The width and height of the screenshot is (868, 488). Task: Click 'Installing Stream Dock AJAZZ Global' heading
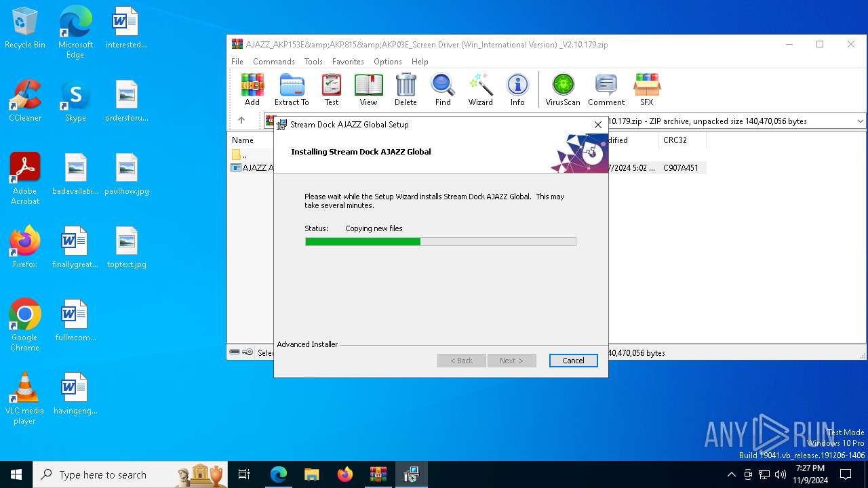(x=361, y=152)
